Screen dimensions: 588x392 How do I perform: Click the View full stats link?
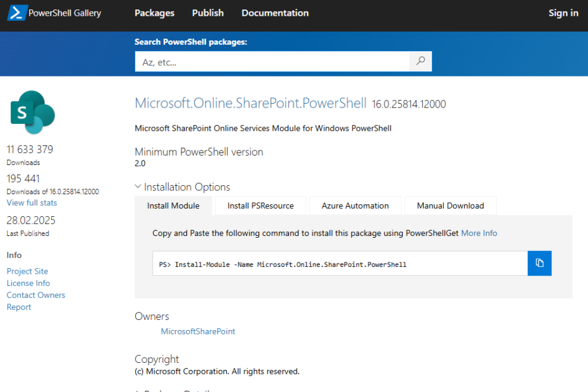[32, 203]
